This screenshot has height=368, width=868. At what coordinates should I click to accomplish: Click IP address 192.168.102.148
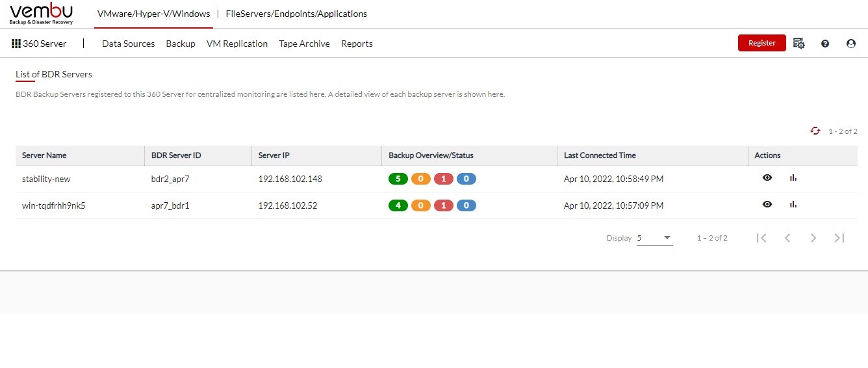click(x=290, y=179)
